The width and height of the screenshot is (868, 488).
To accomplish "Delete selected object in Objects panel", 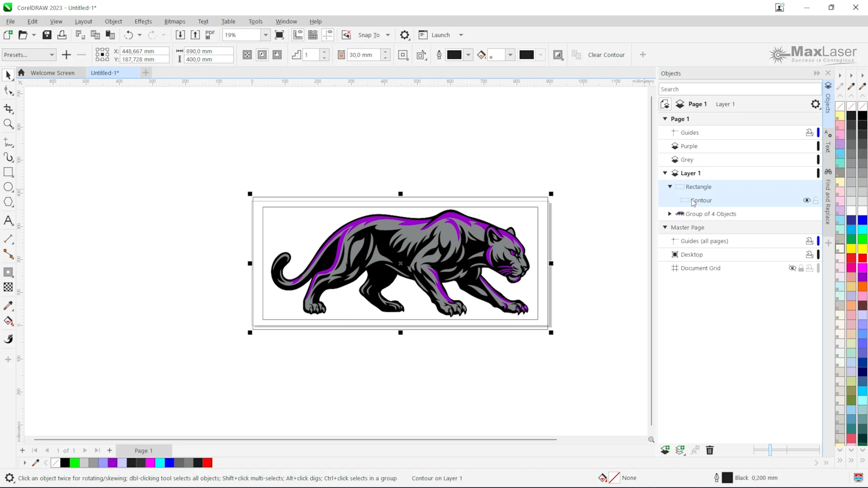I will click(710, 450).
